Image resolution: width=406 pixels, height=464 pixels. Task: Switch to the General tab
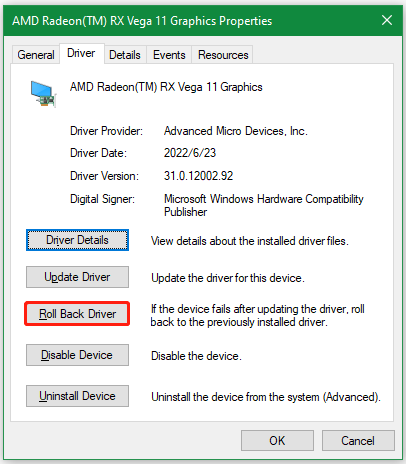coord(36,55)
